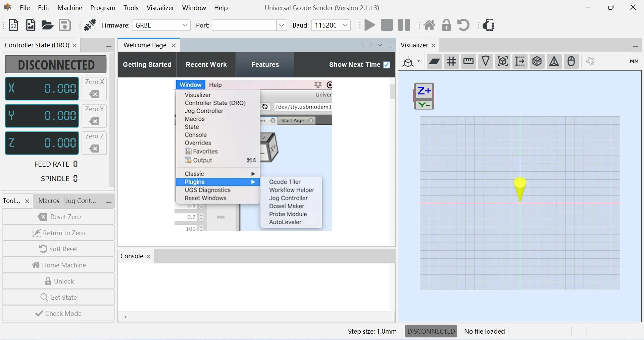The height and width of the screenshot is (340, 644).
Task: Toggle the XYZ orientation cube icon
Action: point(537,61)
